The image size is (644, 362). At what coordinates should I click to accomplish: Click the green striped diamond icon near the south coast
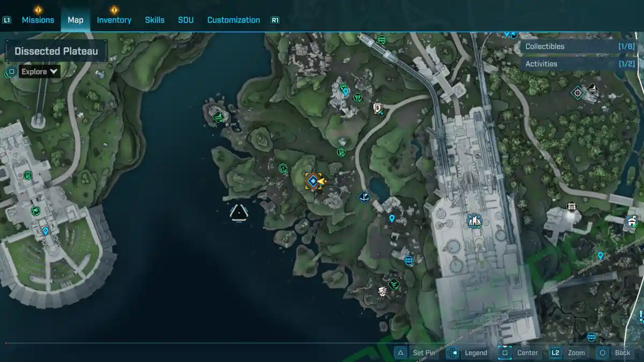[394, 284]
